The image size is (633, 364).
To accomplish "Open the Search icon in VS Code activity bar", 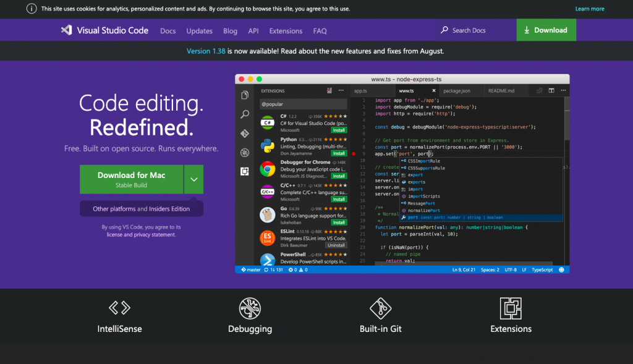I will coord(245,114).
